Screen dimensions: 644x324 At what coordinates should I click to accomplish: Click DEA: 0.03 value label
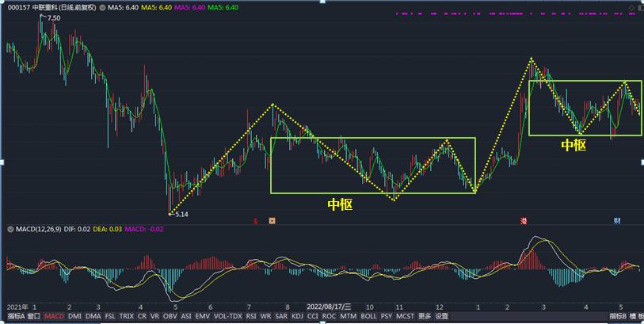click(x=108, y=229)
